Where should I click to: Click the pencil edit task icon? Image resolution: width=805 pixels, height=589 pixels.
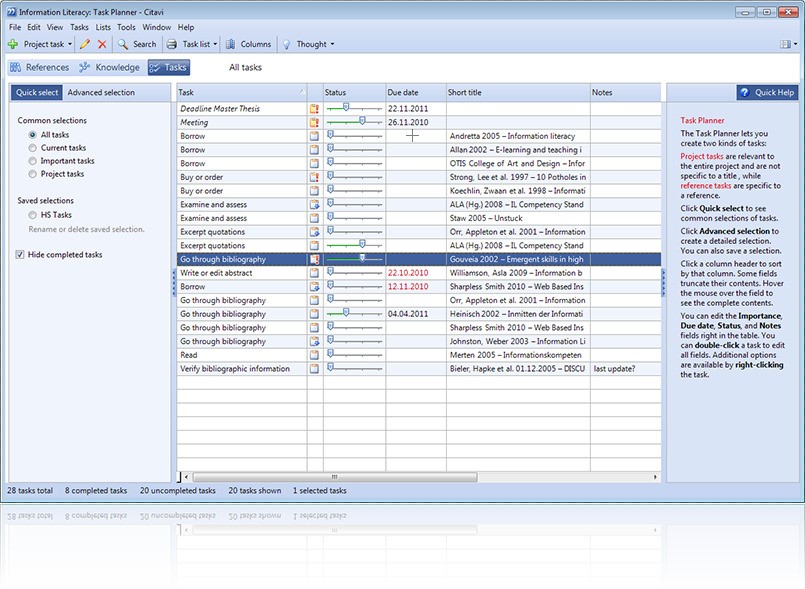(85, 44)
